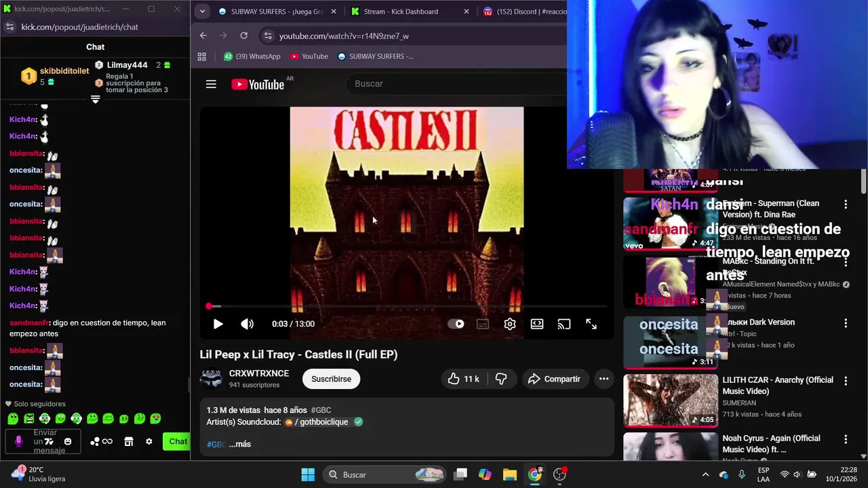
Task: Select the youtube.com address bar URL
Action: (344, 36)
